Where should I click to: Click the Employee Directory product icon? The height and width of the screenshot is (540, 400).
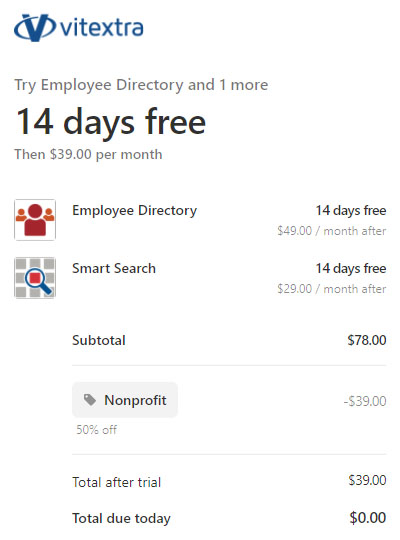[35, 220]
